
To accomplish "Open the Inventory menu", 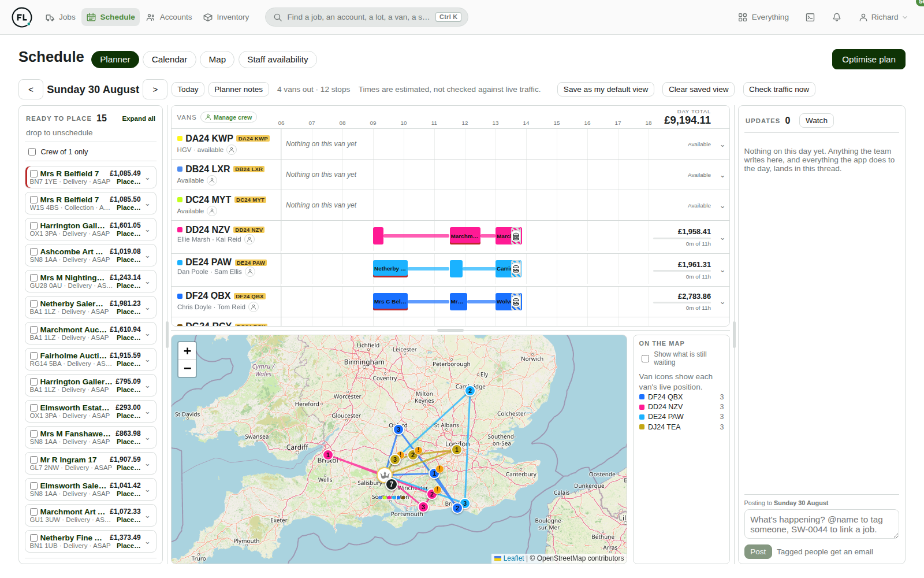I will pos(226,17).
